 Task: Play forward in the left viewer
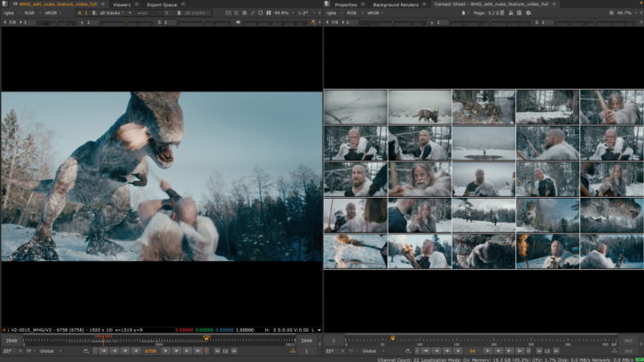coord(166,350)
